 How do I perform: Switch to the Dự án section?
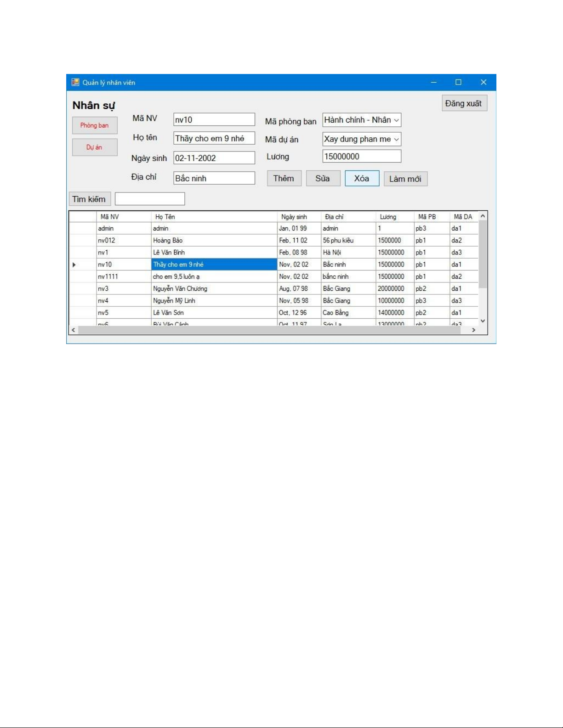coord(95,147)
